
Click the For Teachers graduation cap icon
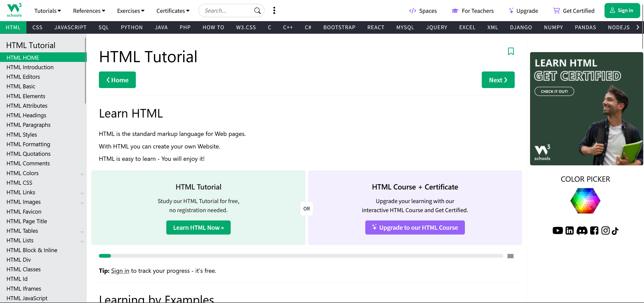[x=455, y=11]
